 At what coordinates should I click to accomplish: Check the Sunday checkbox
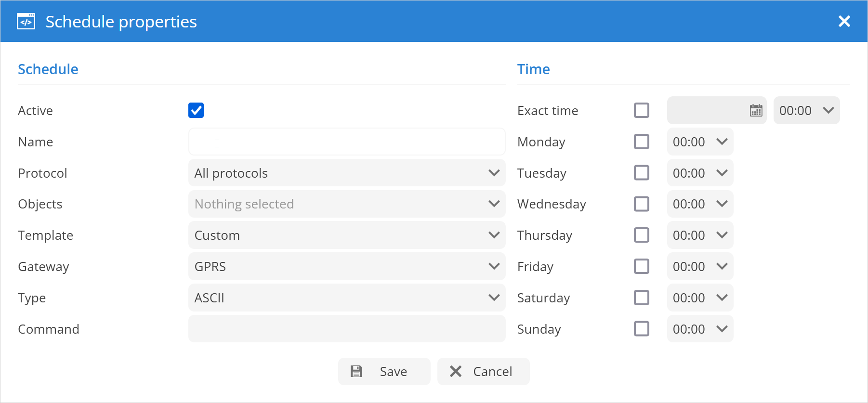tap(641, 329)
